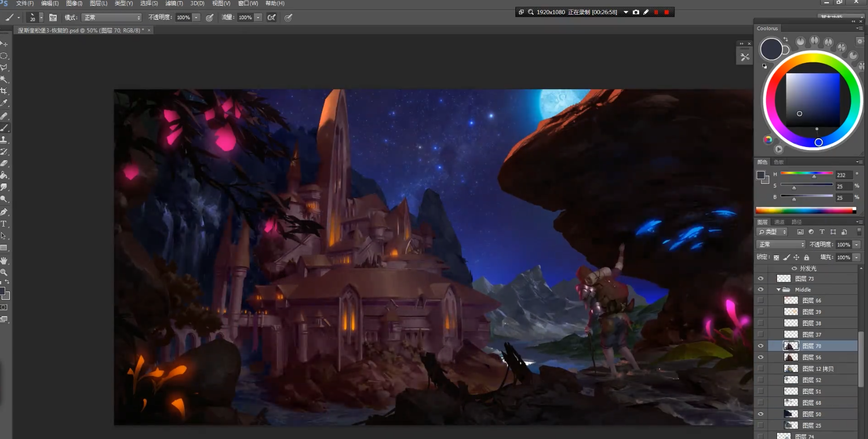Image resolution: width=868 pixels, height=439 pixels.
Task: Open the brush preset picker dropdown
Action: pos(41,18)
